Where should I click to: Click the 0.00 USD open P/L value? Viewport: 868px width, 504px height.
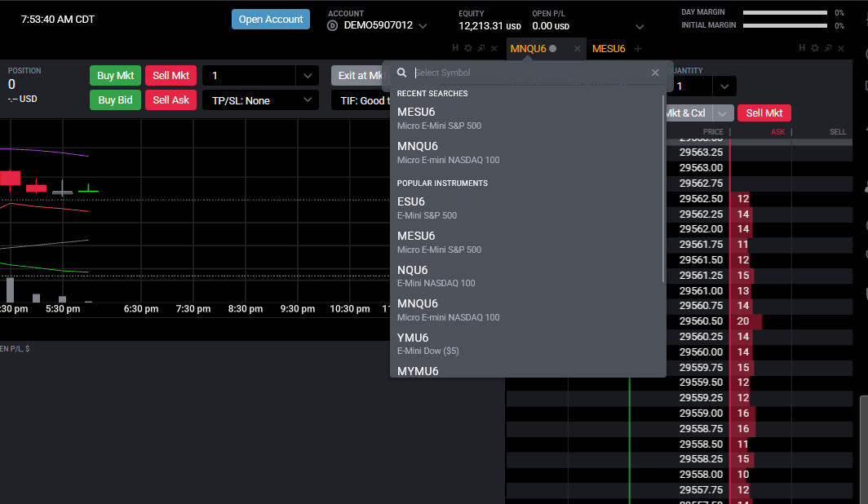550,26
